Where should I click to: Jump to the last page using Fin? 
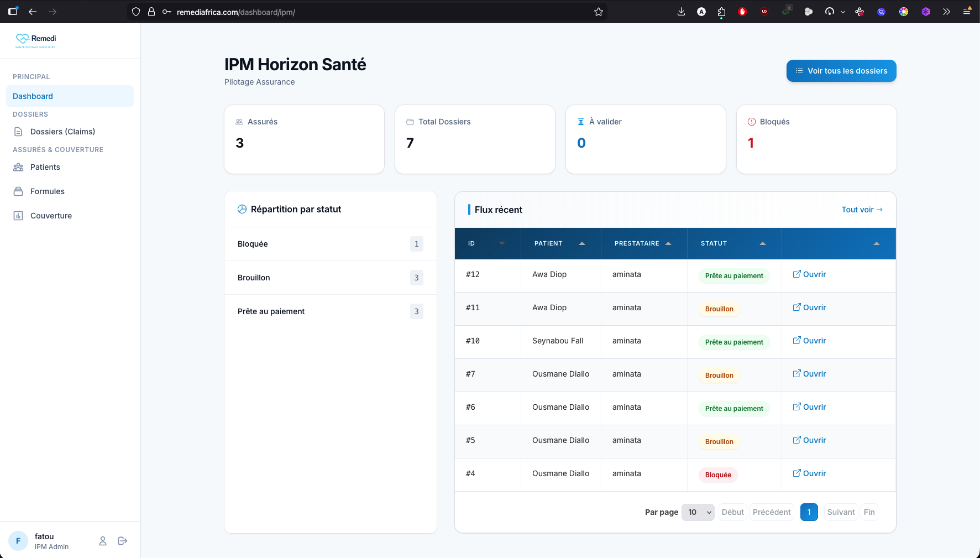869,512
